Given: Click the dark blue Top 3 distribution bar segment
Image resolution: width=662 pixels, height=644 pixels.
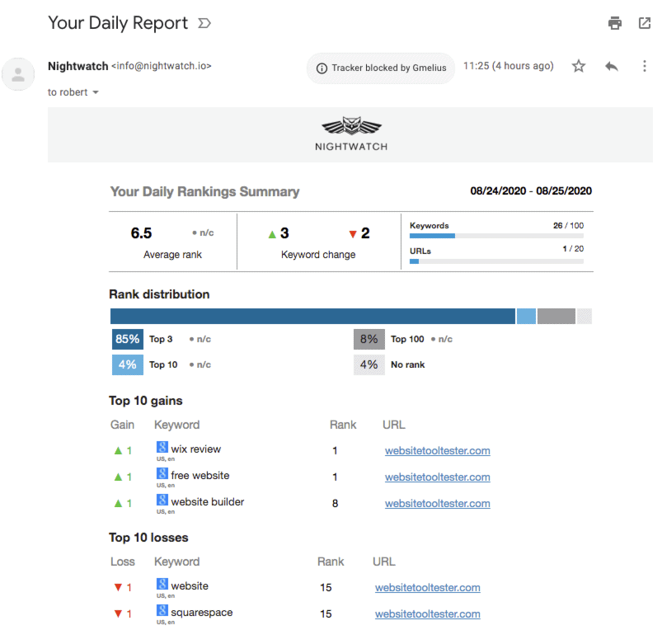Looking at the screenshot, I should tap(312, 317).
